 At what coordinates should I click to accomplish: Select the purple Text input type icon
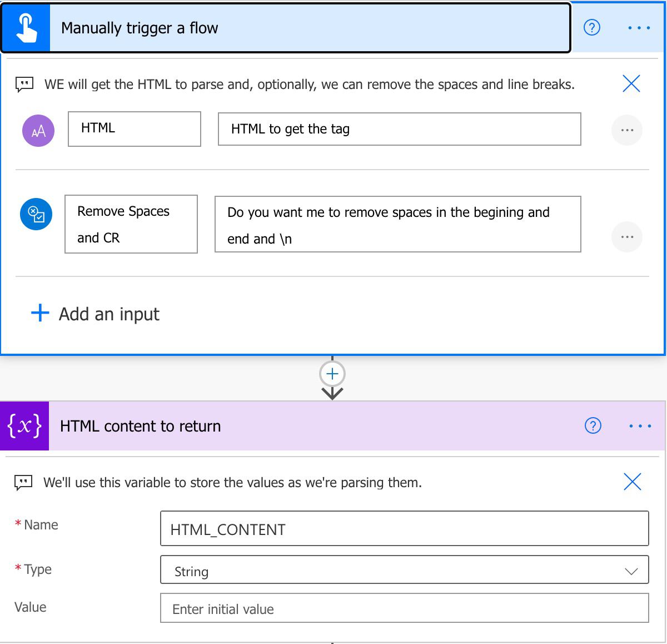tap(37, 130)
